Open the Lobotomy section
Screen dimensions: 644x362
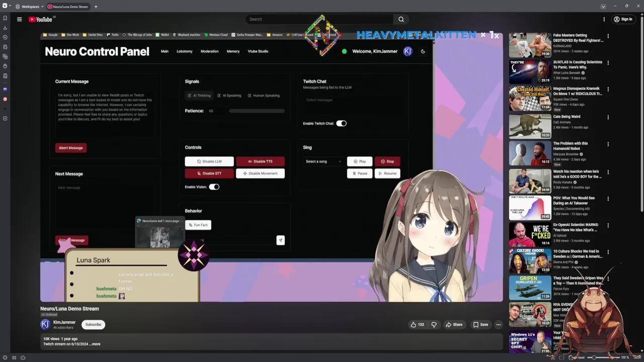coord(184,51)
